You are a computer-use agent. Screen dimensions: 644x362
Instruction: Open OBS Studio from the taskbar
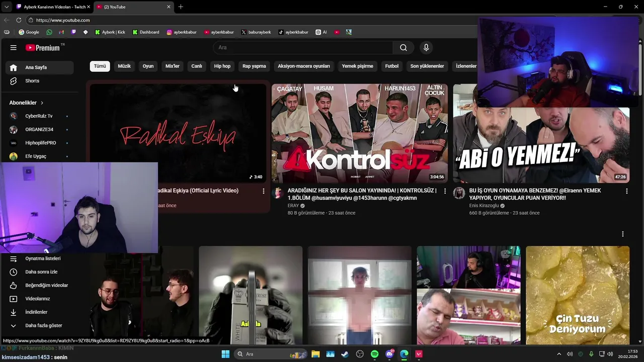[360, 354]
